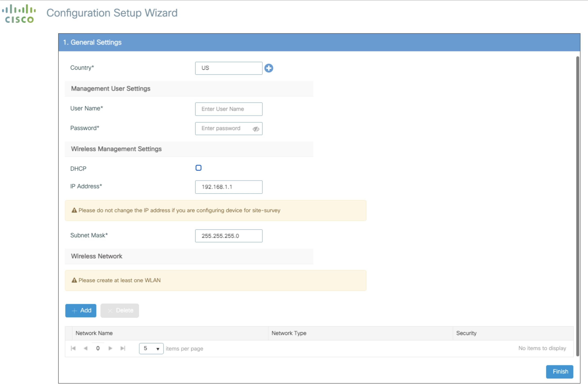Open the Country selection field

[x=228, y=68]
